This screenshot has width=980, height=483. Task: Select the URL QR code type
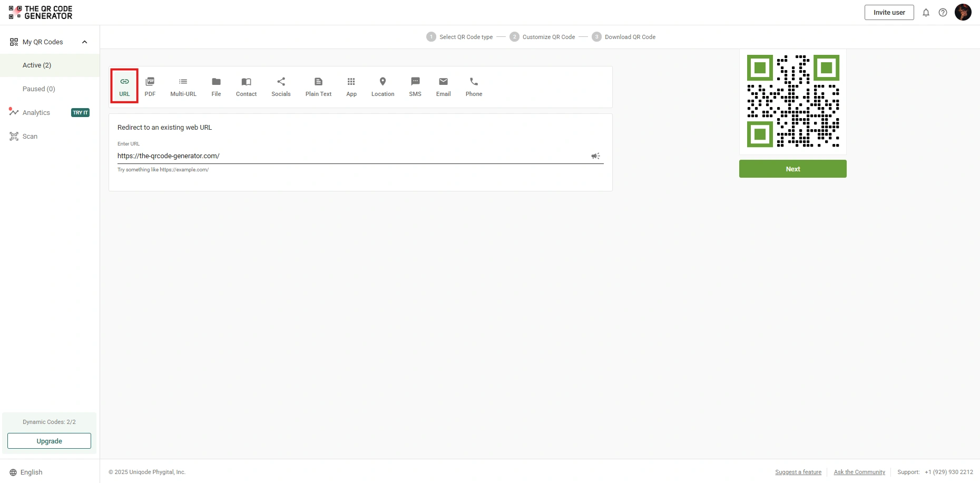pos(124,86)
